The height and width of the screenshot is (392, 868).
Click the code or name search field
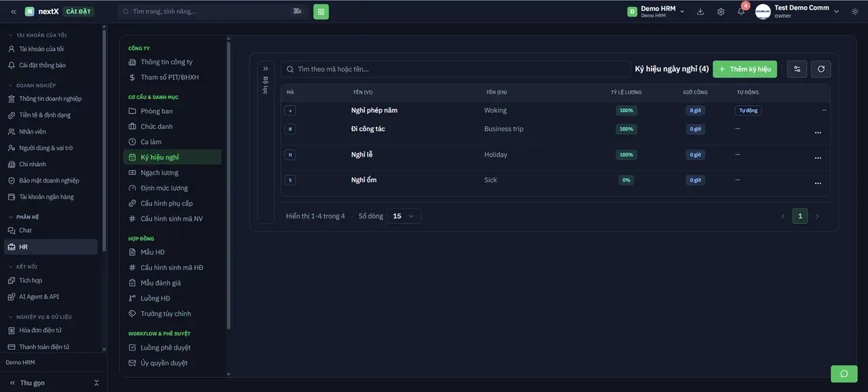pyautogui.click(x=456, y=69)
